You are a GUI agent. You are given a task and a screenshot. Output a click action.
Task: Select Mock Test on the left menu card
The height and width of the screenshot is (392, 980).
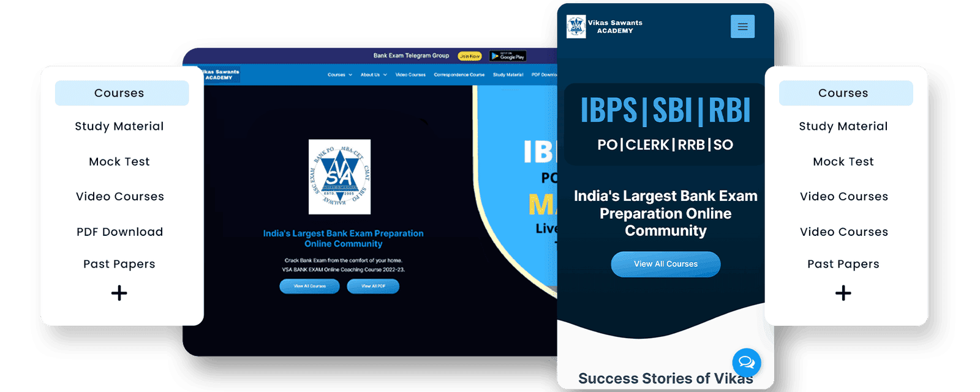point(119,162)
